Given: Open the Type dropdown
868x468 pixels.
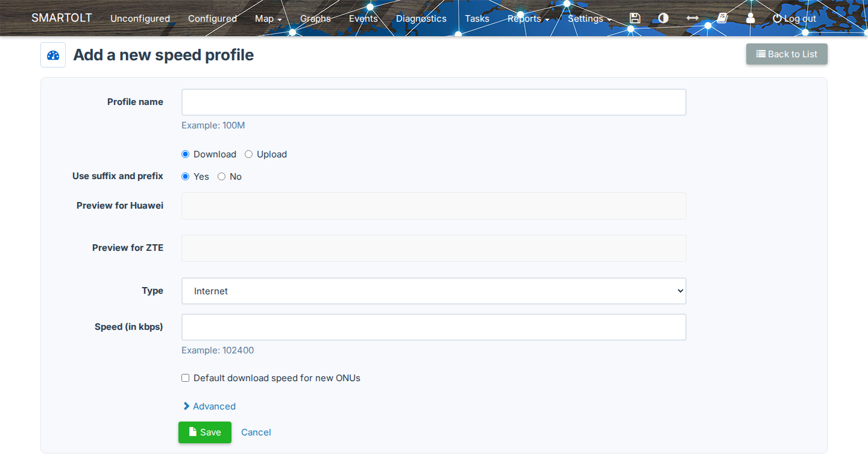Looking at the screenshot, I should (434, 291).
